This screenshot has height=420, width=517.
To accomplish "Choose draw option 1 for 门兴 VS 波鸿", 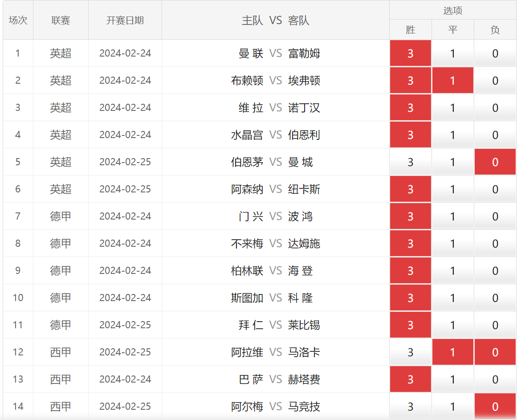I will [x=453, y=216].
